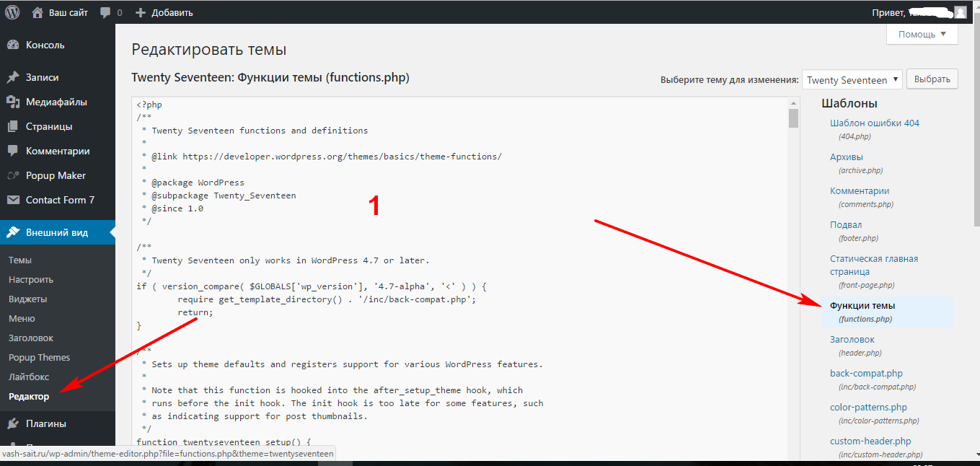Viewport: 980px width, 466px height.
Task: Click the Плагины plug icon
Action: click(x=13, y=423)
